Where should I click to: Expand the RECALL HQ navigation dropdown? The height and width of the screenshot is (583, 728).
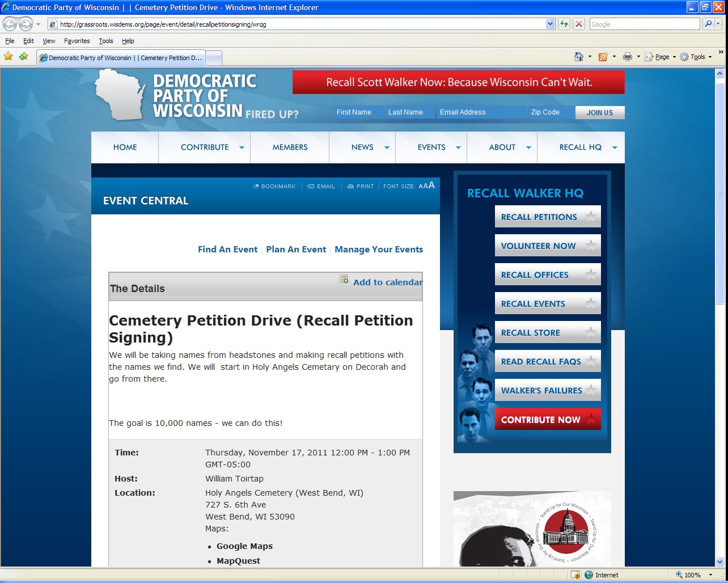point(615,147)
